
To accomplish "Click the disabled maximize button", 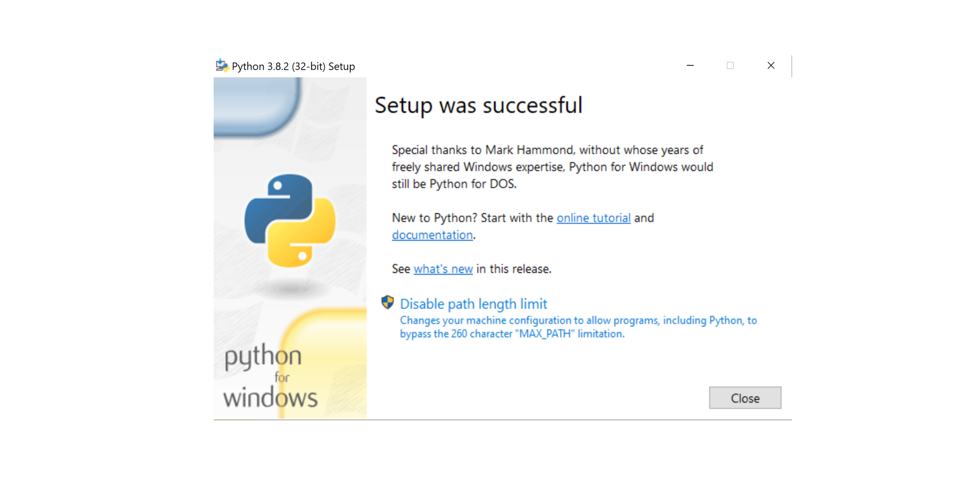I will pyautogui.click(x=730, y=65).
